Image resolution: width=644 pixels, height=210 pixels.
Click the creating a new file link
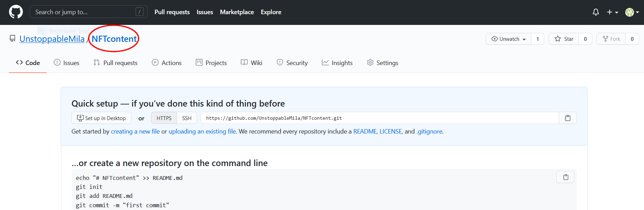(x=135, y=131)
